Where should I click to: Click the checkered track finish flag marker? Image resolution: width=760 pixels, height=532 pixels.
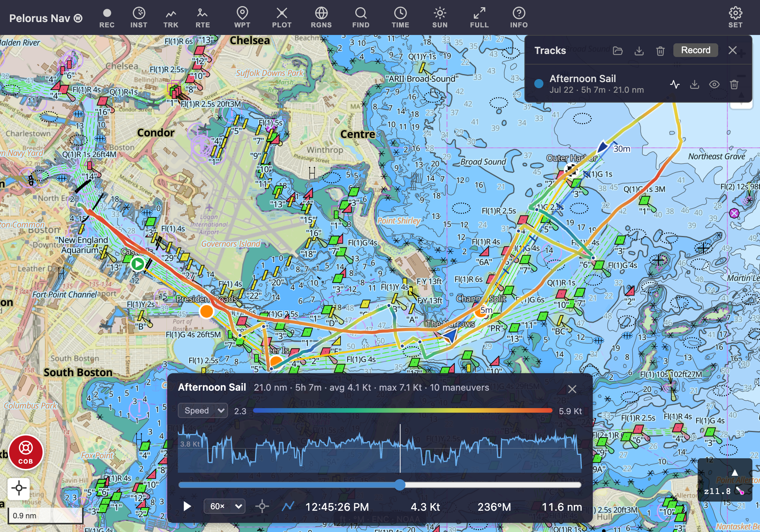(x=571, y=170)
